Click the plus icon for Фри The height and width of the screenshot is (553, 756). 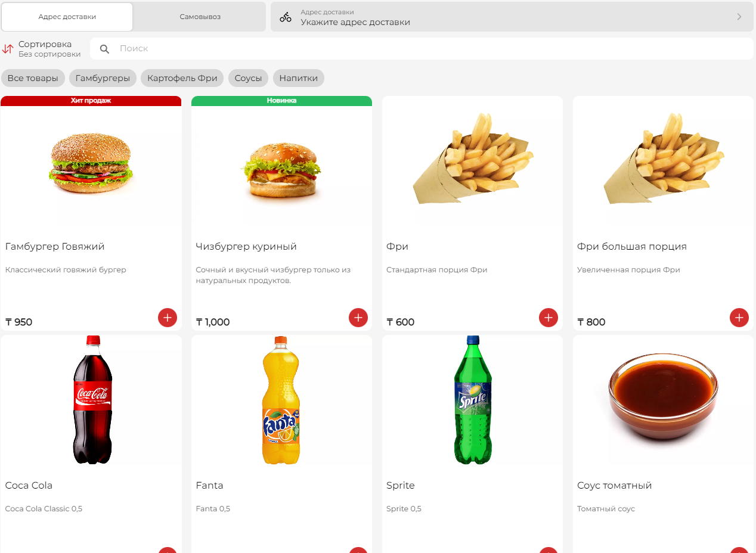click(x=549, y=318)
